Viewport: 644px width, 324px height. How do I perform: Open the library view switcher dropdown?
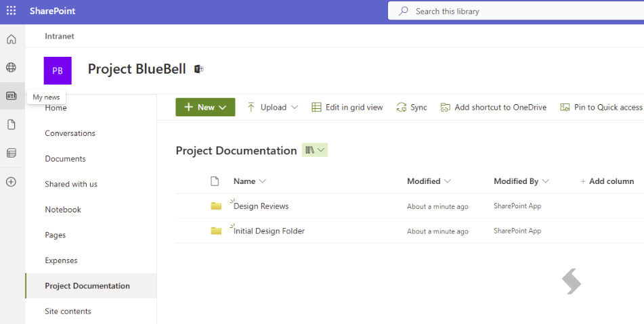(x=315, y=150)
